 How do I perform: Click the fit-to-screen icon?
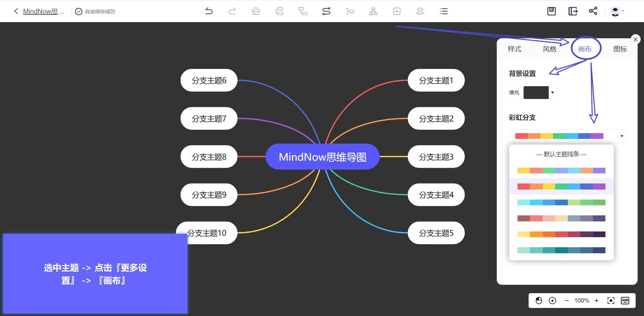[x=611, y=301]
